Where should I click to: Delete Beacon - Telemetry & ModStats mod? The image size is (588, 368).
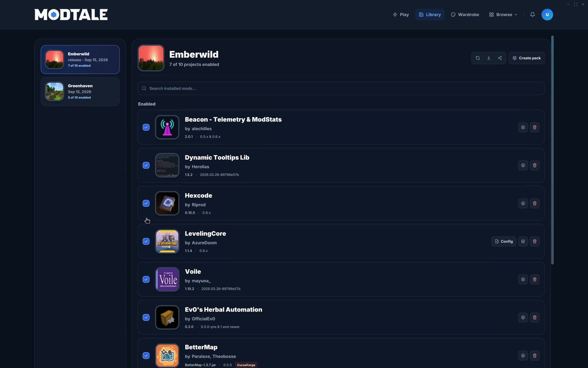535,127
